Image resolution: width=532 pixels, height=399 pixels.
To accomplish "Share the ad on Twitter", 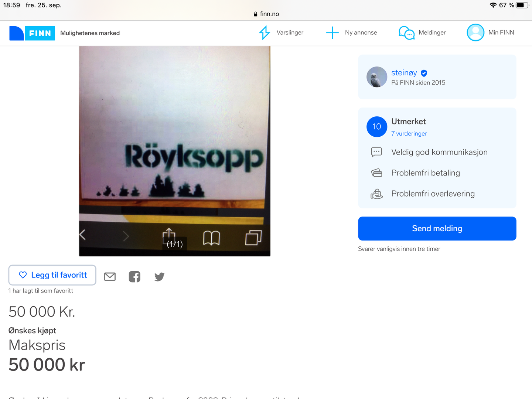I will 159,276.
